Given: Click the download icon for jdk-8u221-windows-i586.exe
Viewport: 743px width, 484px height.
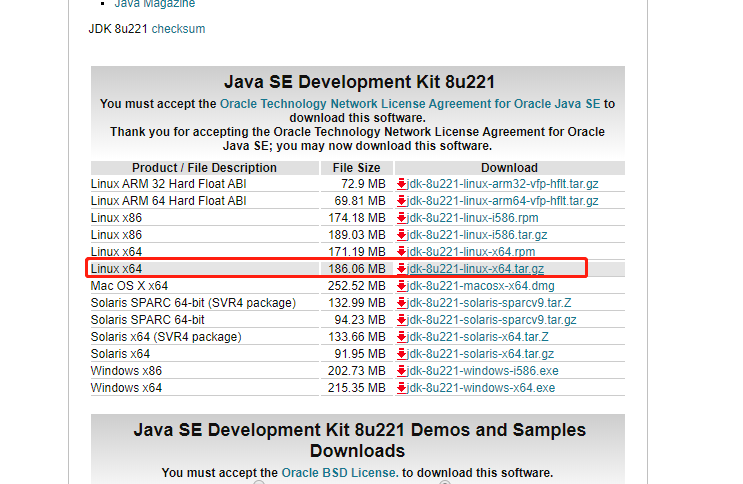Looking at the screenshot, I should pyautogui.click(x=402, y=371).
